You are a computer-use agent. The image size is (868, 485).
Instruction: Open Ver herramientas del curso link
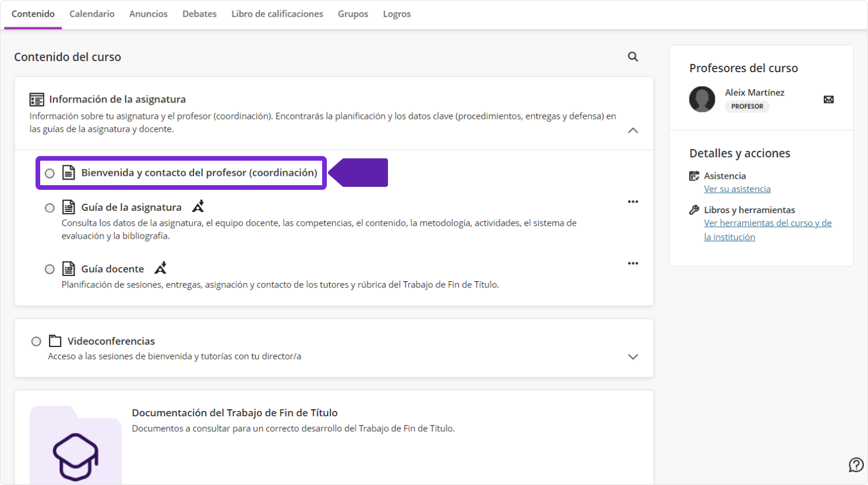coord(767,224)
